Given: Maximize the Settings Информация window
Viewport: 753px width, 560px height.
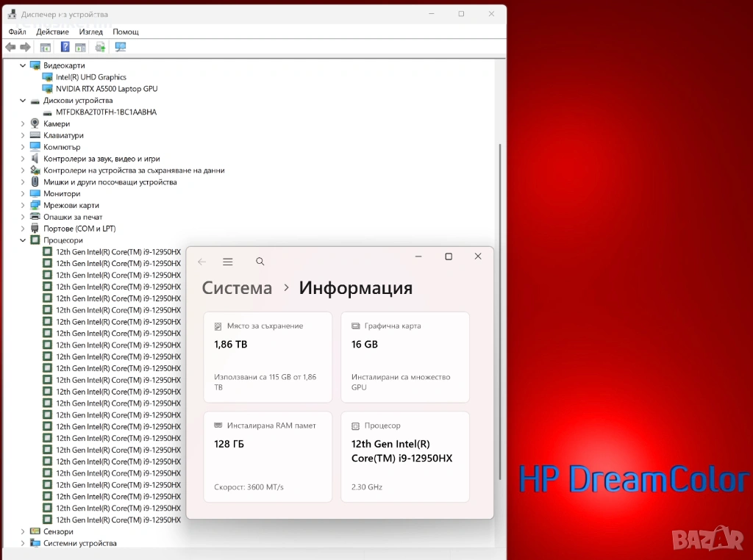Looking at the screenshot, I should click(449, 256).
